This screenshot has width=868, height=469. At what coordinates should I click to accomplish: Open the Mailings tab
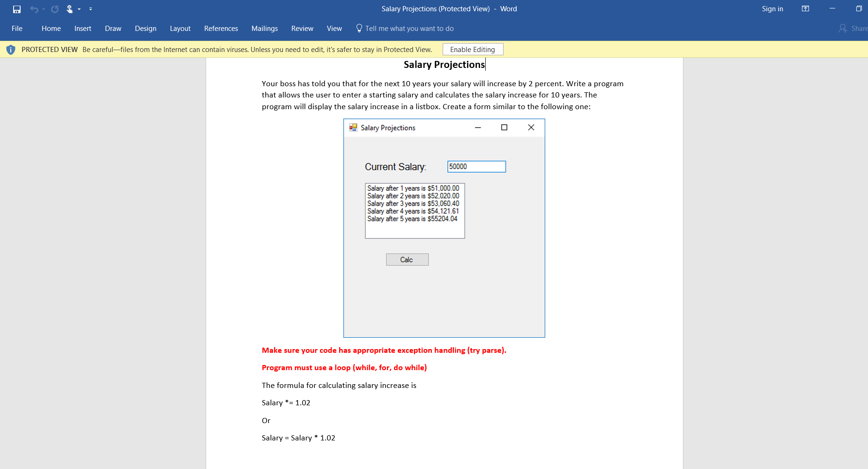point(264,29)
